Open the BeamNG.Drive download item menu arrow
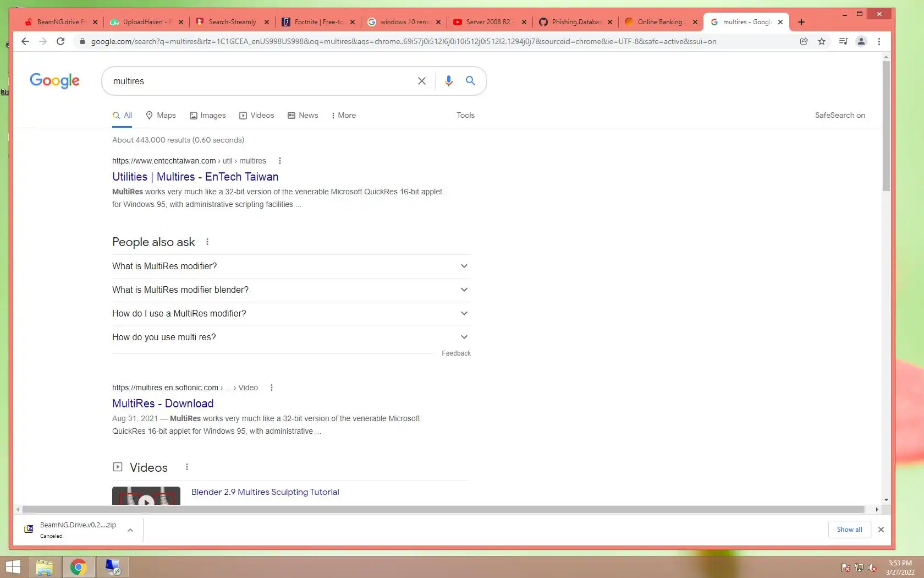The width and height of the screenshot is (924, 578). point(130,530)
